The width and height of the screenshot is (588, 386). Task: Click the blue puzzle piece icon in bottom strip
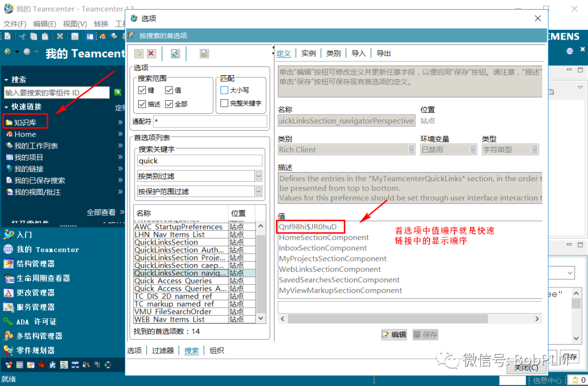point(53,364)
